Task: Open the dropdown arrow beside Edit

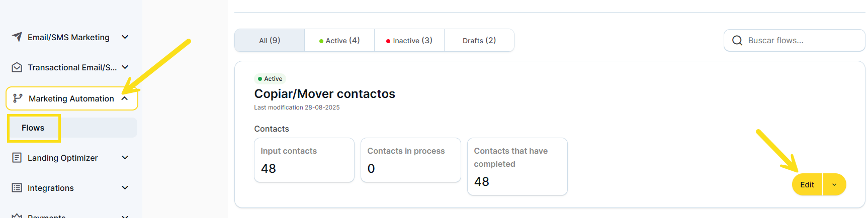Action: 834,185
